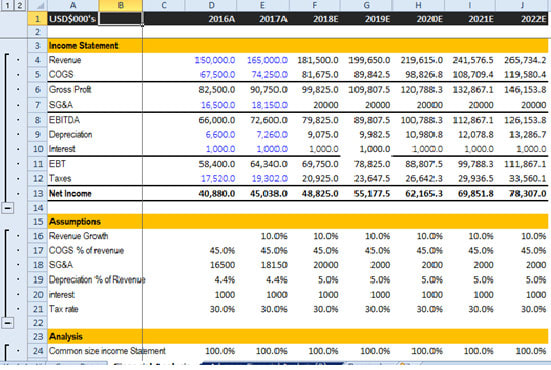Select row 1 header

coord(37,18)
